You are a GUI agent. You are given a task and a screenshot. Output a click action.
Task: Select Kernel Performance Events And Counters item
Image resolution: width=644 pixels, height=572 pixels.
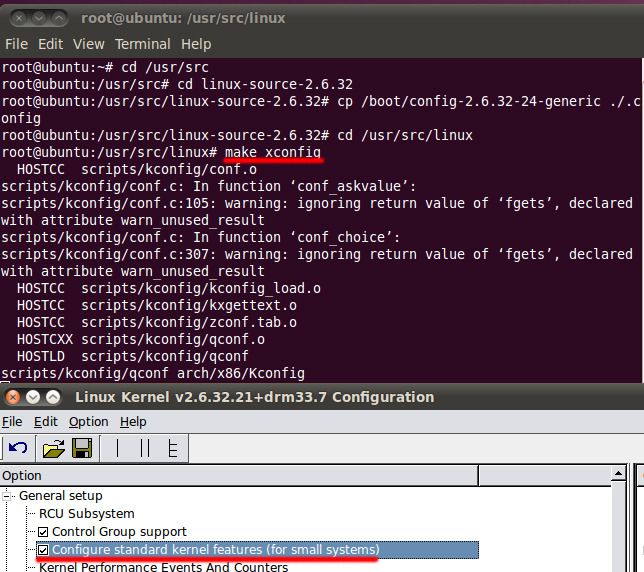[163, 567]
